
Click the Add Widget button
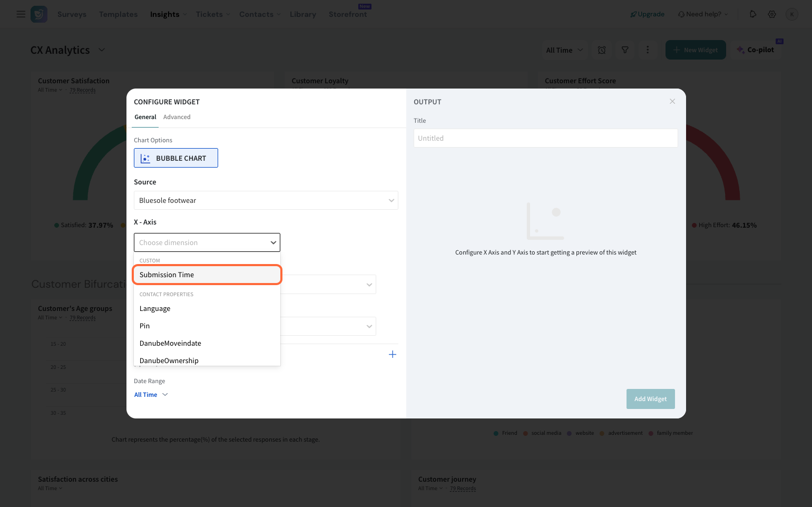pos(650,399)
